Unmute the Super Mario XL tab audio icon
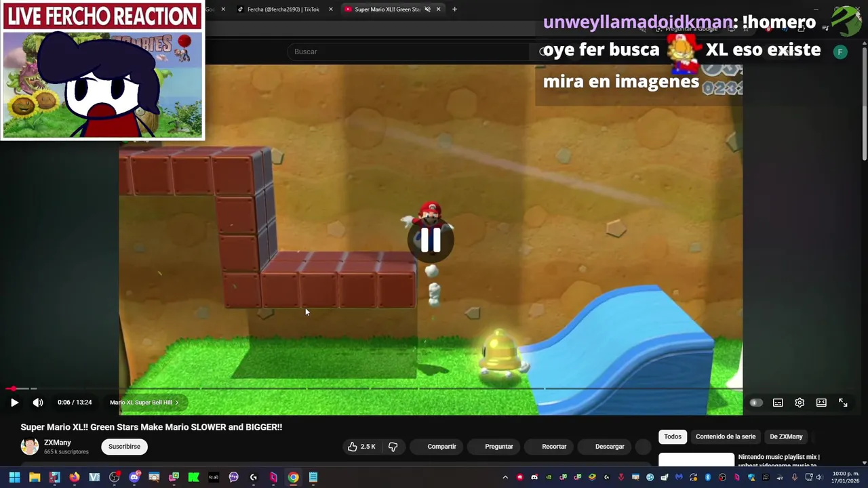Viewport: 868px width, 488px height. click(x=427, y=9)
